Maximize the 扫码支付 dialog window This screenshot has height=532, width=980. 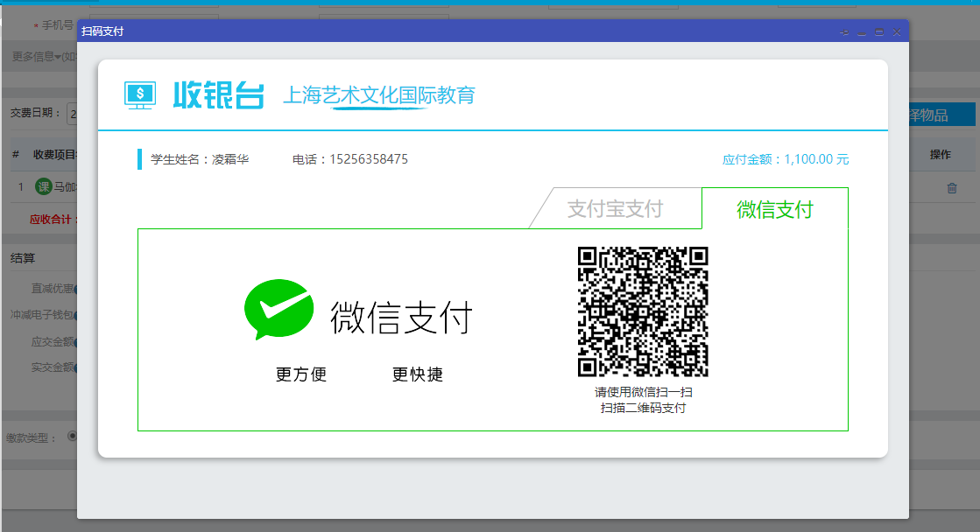(x=879, y=31)
